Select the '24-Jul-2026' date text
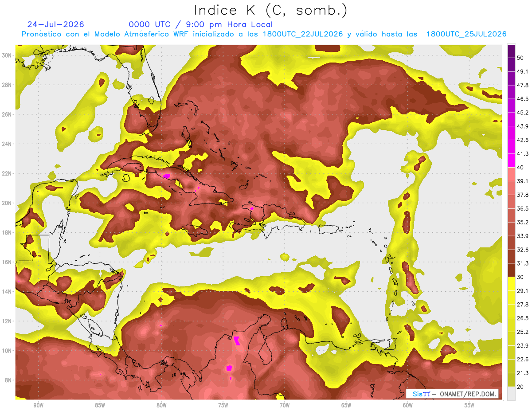The height and width of the screenshot is (411, 532). 55,24
